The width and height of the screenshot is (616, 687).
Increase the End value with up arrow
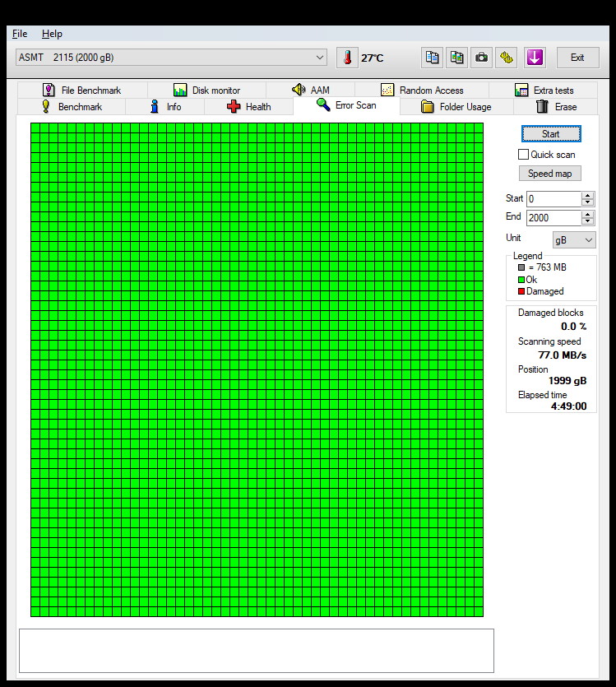click(x=588, y=214)
